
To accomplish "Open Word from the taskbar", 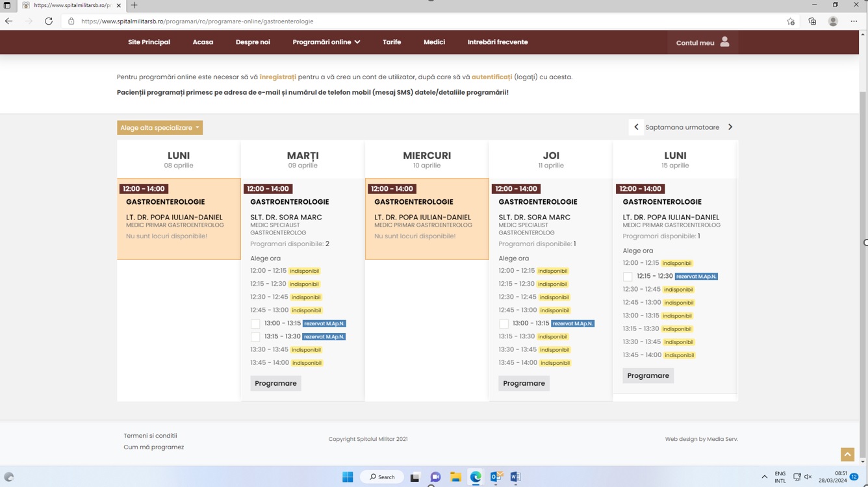I will (x=515, y=477).
